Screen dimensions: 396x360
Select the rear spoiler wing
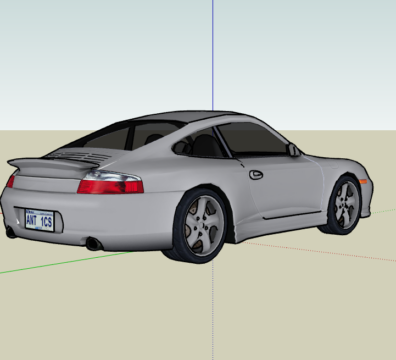[53, 165]
